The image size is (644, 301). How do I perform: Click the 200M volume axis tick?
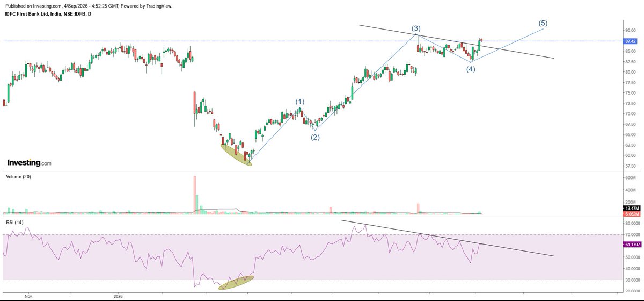point(630,202)
